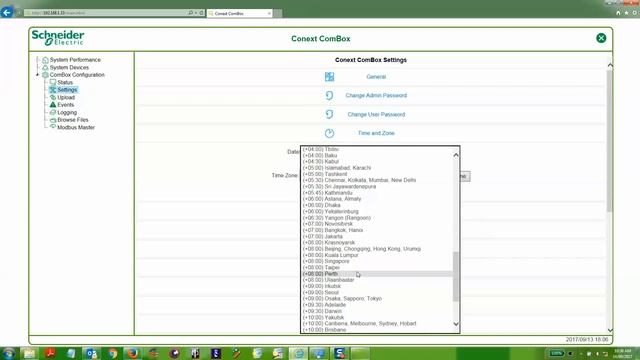Viewport: 640px width, 360px height.
Task: Select (+10:00) Yakutsk time zone
Action: [377, 318]
